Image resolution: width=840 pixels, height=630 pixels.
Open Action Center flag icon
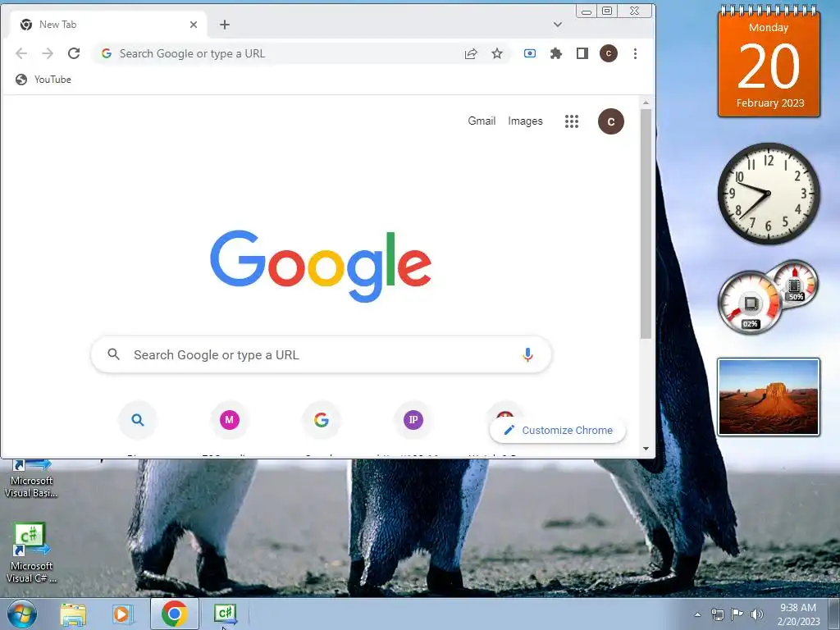(737, 614)
